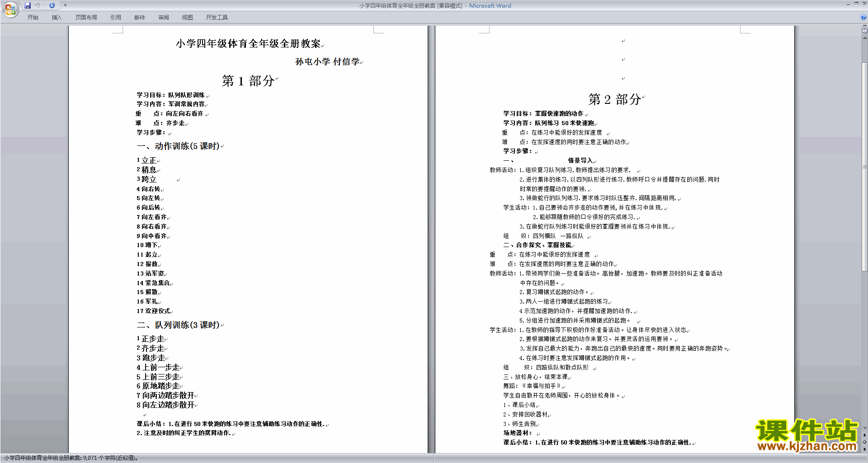Minimize the Word window
Screen dimensions: 868x463
[848, 4]
